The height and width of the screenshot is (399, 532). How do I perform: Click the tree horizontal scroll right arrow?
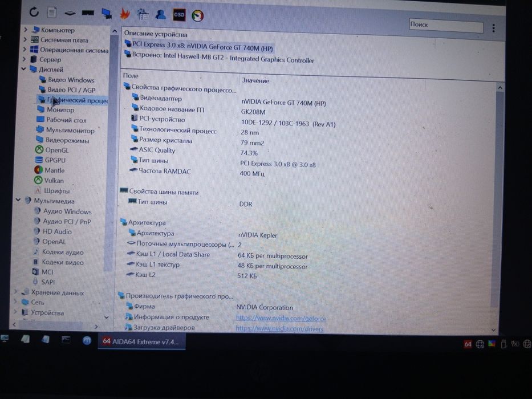(96, 327)
